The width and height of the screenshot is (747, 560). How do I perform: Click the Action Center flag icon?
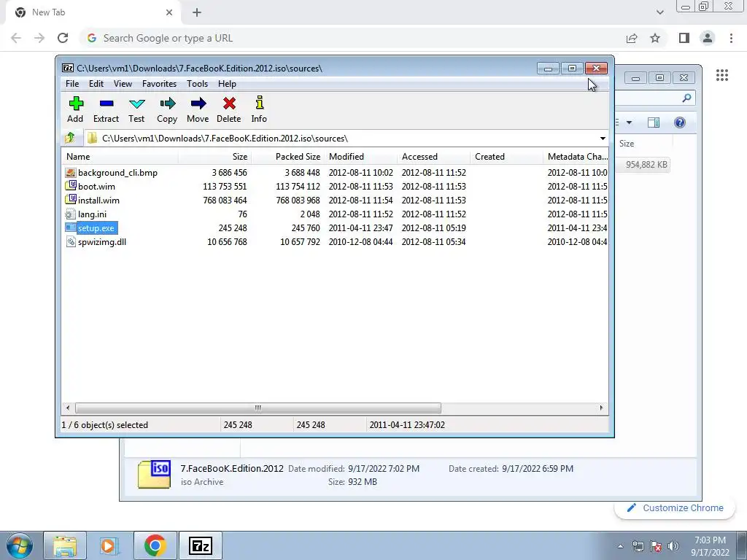point(656,546)
